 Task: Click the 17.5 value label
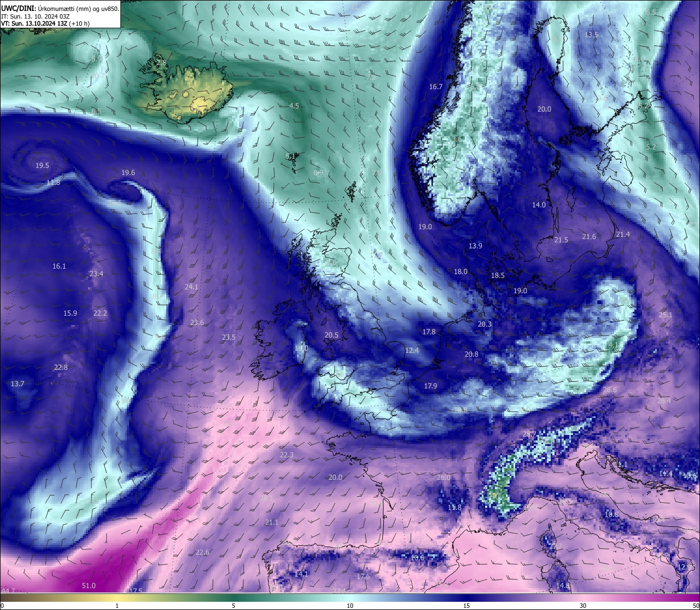[135, 591]
